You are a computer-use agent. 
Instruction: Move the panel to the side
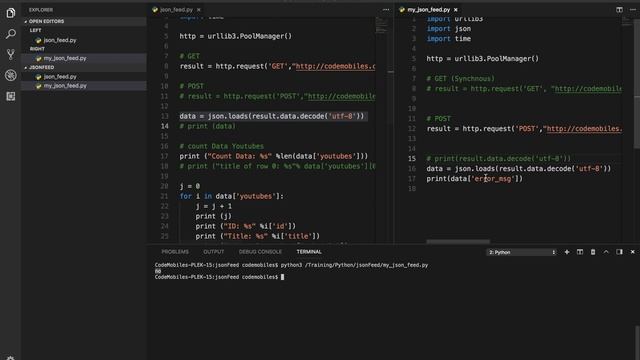point(619,252)
